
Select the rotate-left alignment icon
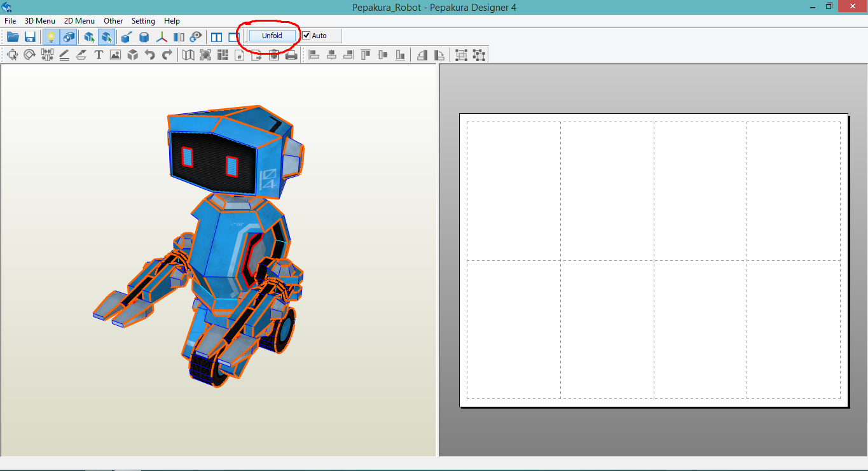(422, 55)
